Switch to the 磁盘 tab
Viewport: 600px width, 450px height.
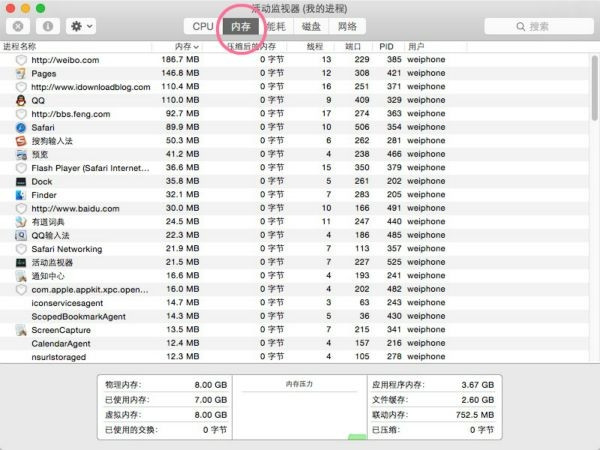(311, 26)
